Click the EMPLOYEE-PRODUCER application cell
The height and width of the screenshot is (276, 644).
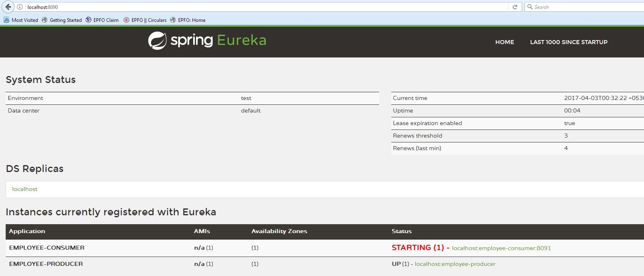pyautogui.click(x=46, y=264)
